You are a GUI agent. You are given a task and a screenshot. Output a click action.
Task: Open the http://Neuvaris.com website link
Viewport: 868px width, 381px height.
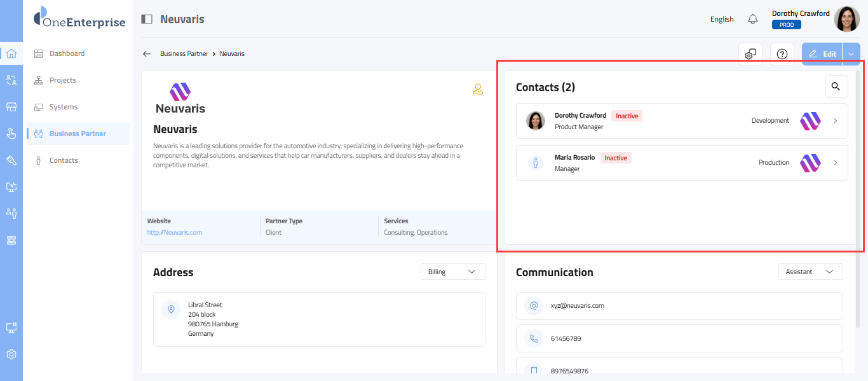(x=175, y=233)
